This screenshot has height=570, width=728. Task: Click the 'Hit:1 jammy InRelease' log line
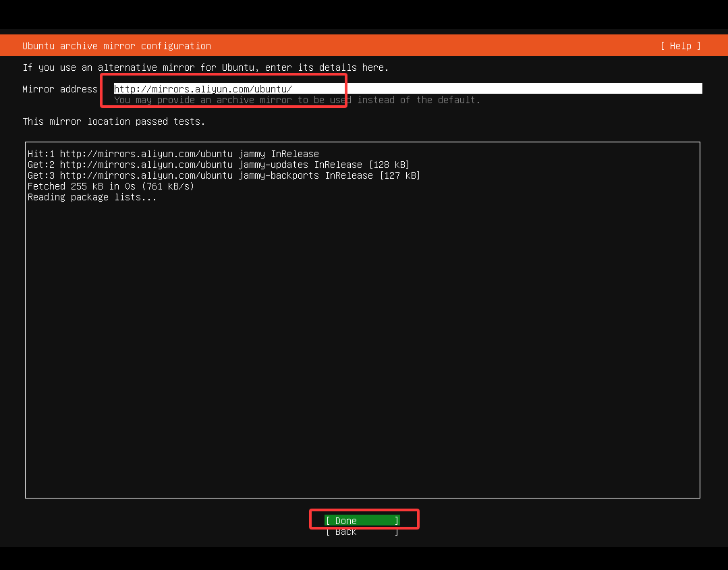pos(173,153)
